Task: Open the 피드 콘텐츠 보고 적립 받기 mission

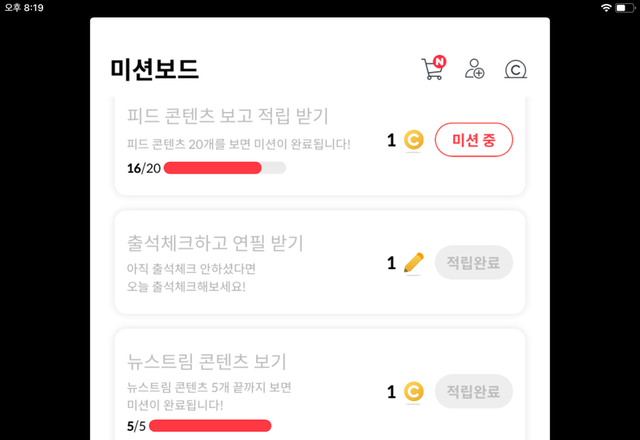Action: point(229,115)
